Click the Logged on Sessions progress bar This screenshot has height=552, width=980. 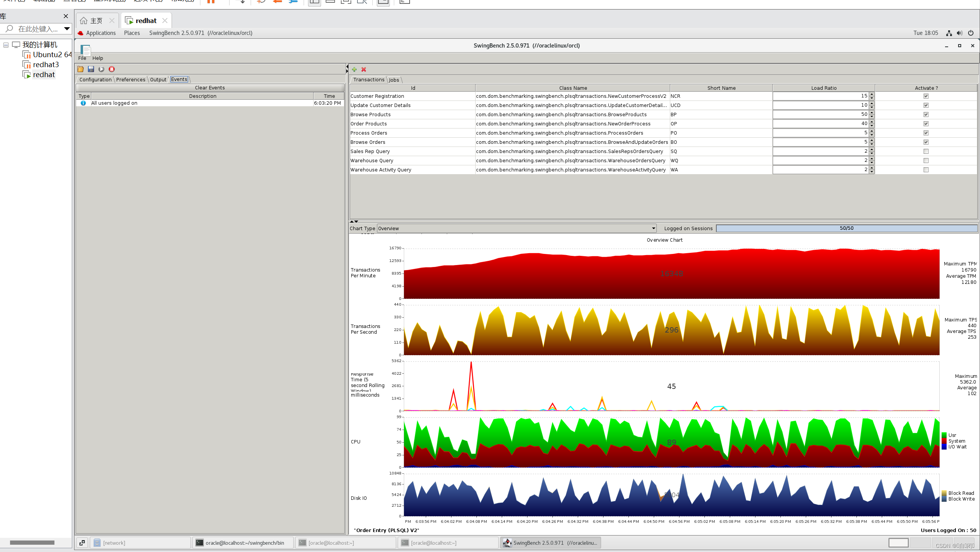point(846,229)
